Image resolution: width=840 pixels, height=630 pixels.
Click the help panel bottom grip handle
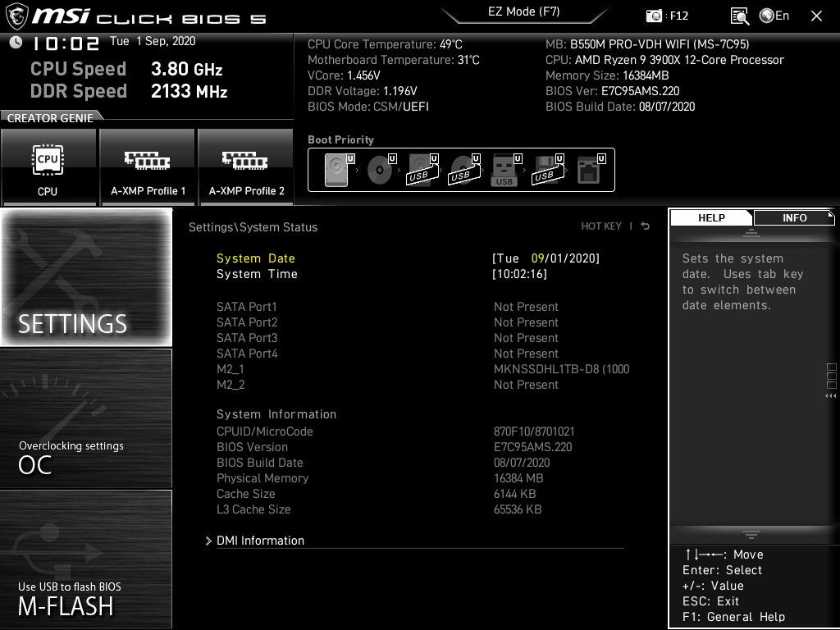(751, 534)
